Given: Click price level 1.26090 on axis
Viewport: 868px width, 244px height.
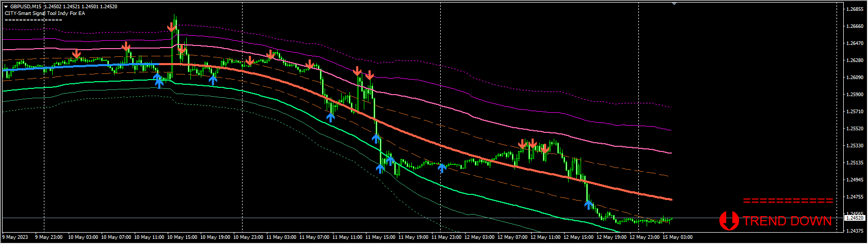Looking at the screenshot, I should 855,78.
